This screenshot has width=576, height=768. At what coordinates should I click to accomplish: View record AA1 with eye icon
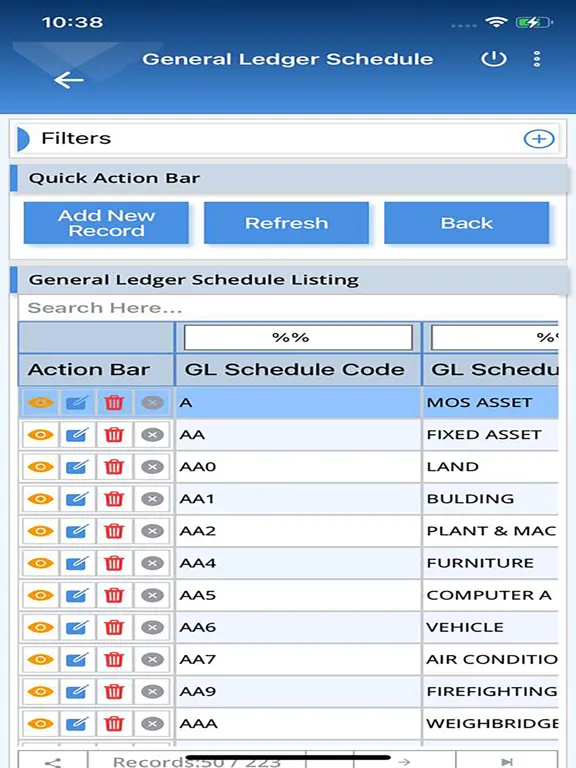[x=40, y=499]
